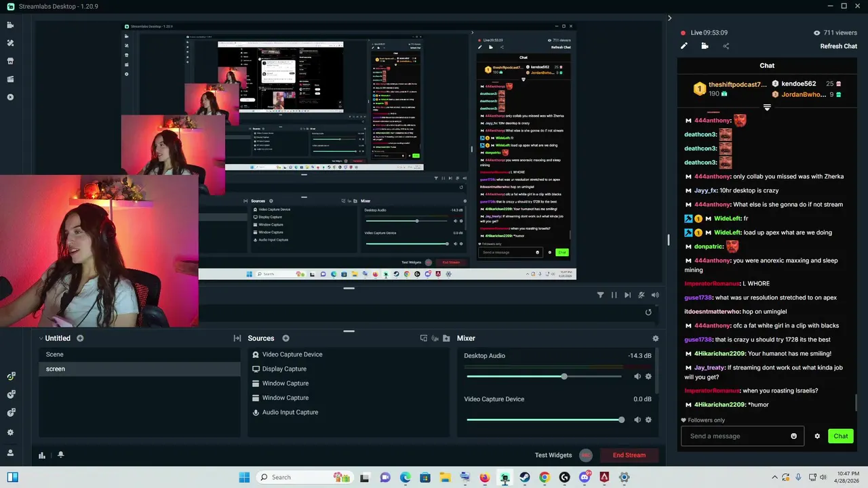Image resolution: width=868 pixels, height=488 pixels.
Task: Click Refresh Chat
Action: point(839,46)
